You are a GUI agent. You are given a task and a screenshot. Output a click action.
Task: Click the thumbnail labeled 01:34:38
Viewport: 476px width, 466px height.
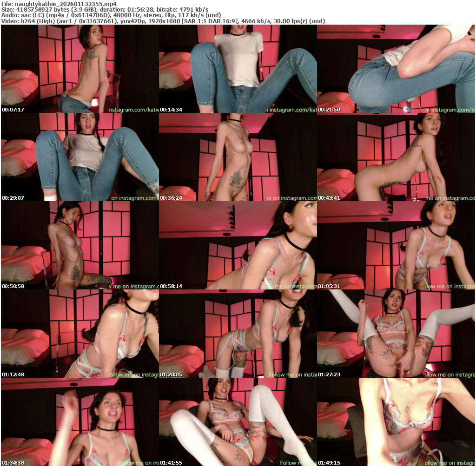pyautogui.click(x=79, y=421)
